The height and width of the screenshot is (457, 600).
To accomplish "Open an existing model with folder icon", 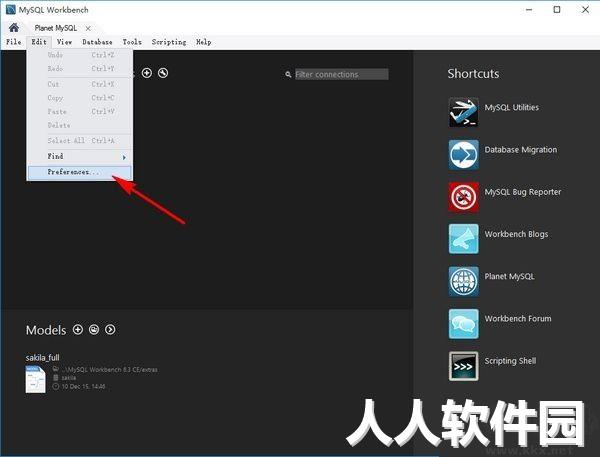I will pyautogui.click(x=94, y=330).
